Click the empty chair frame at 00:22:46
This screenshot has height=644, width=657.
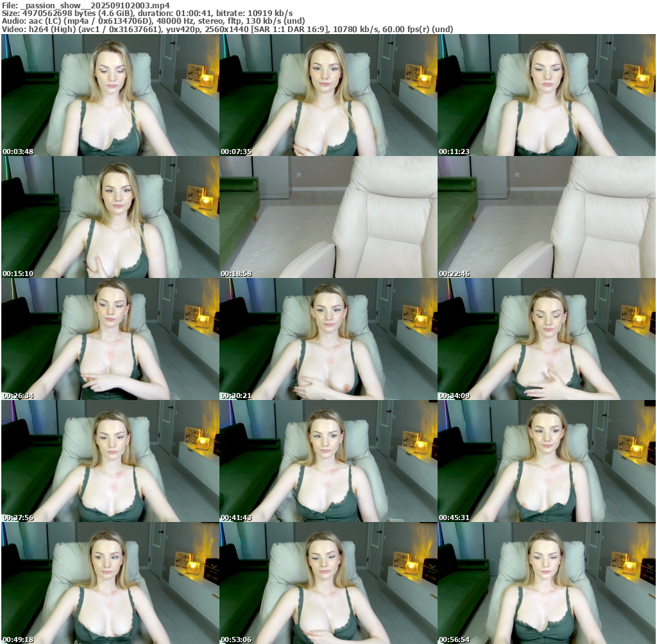click(546, 217)
